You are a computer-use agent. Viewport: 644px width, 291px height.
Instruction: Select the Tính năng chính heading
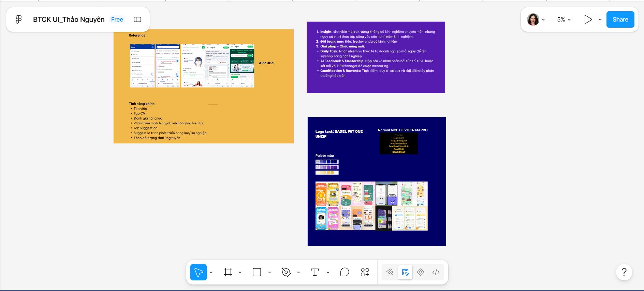(x=142, y=103)
